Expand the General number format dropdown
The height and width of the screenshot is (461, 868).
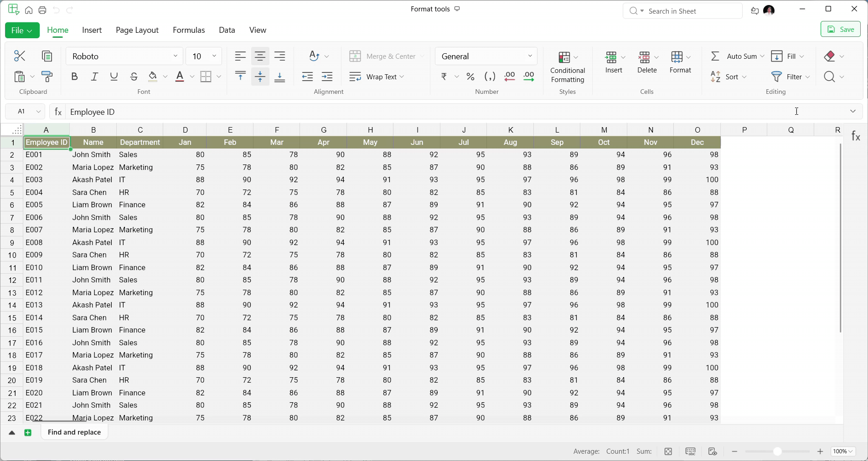pyautogui.click(x=530, y=56)
